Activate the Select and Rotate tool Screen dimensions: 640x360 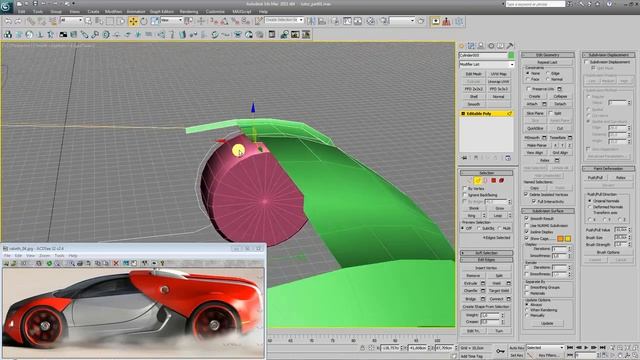(x=144, y=21)
